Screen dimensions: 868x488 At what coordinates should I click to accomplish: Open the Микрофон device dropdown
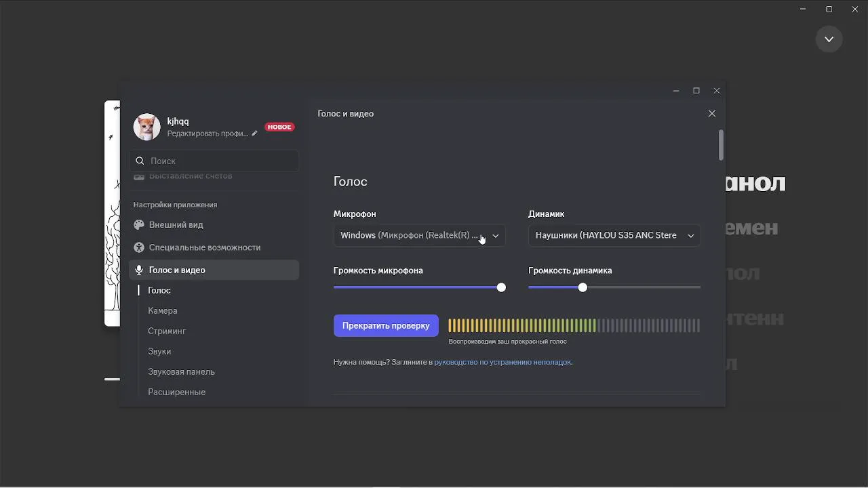(x=419, y=235)
